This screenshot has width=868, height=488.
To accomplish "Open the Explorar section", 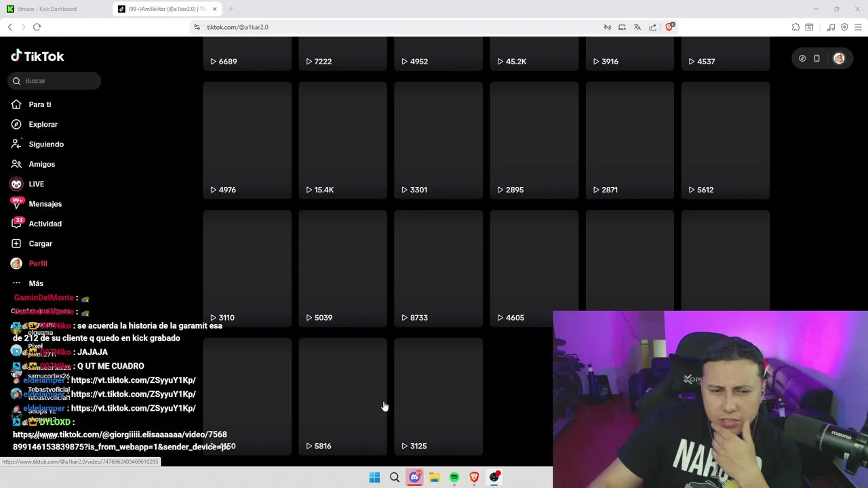I will 43,124.
